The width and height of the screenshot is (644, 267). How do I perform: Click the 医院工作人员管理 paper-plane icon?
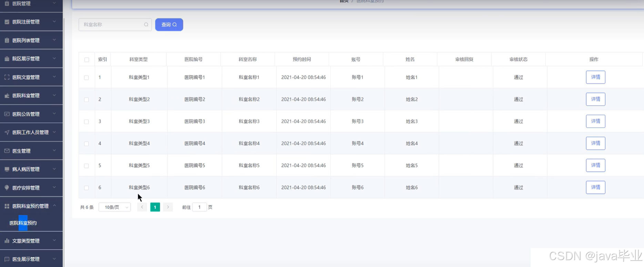click(7, 132)
